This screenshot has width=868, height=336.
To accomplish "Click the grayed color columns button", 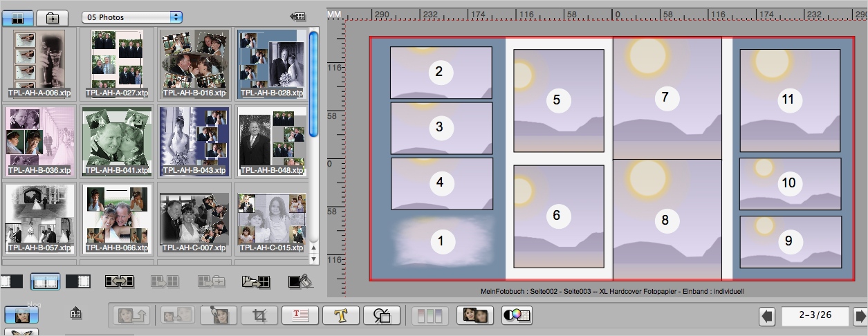I will coord(430,315).
